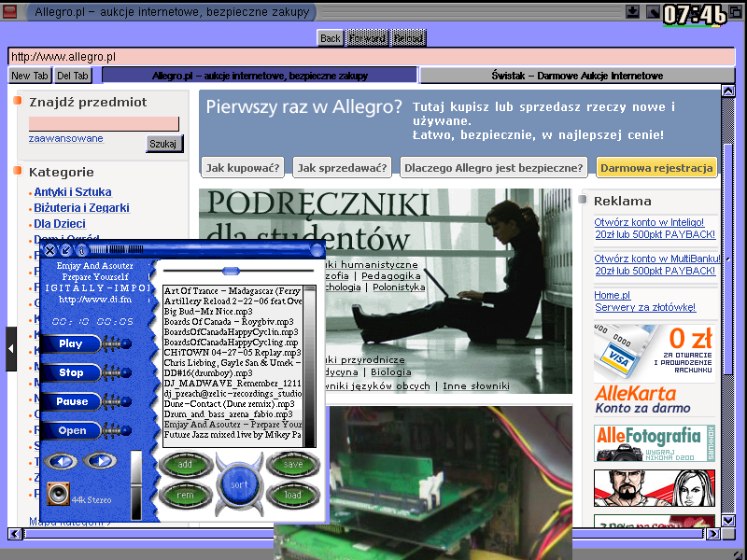Click the Darmowa rejestracja button
The width and height of the screenshot is (747, 560).
point(656,168)
